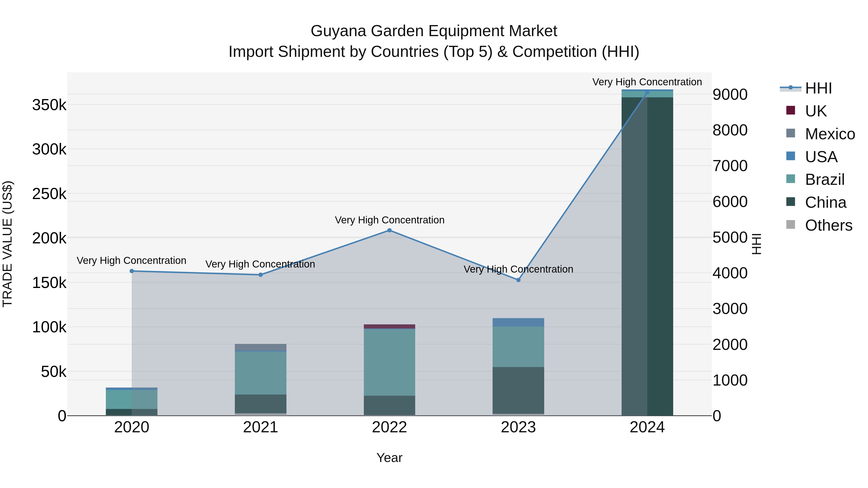The height and width of the screenshot is (488, 868).
Task: Click the 1000 tick on HHI axis
Action: (730, 380)
